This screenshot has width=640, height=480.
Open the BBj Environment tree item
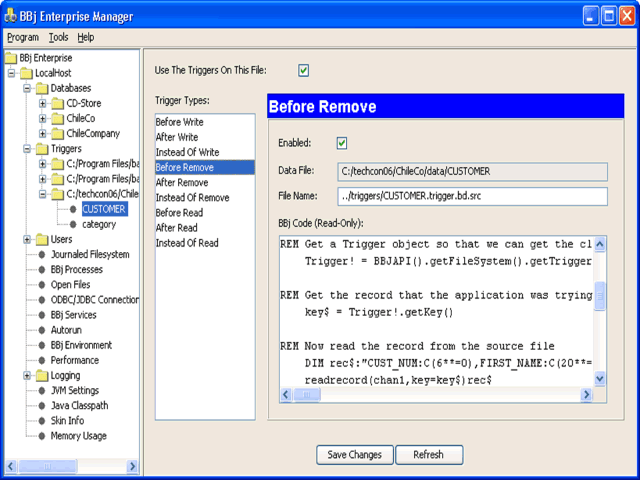[81, 345]
